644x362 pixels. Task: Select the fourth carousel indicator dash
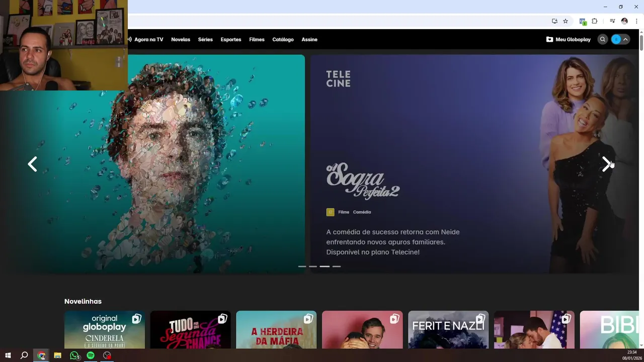pyautogui.click(x=337, y=266)
